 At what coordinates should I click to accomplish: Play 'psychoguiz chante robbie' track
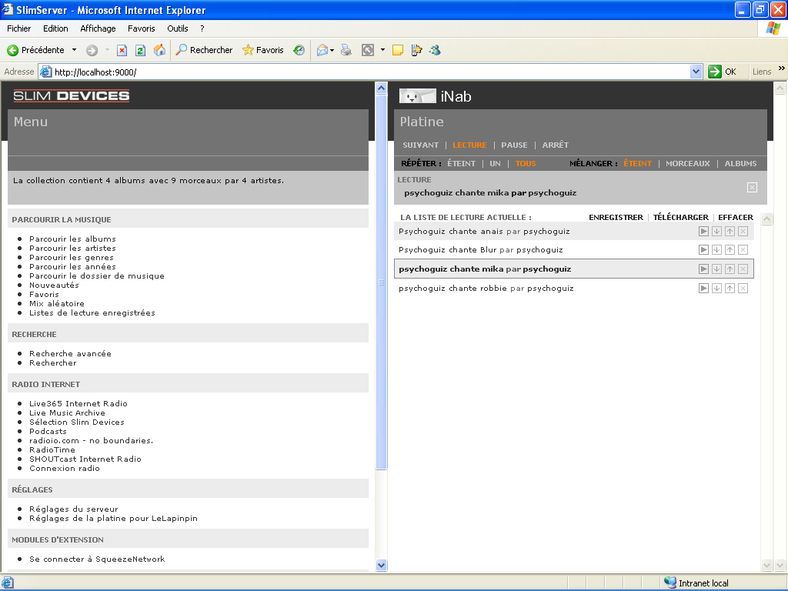pyautogui.click(x=704, y=288)
